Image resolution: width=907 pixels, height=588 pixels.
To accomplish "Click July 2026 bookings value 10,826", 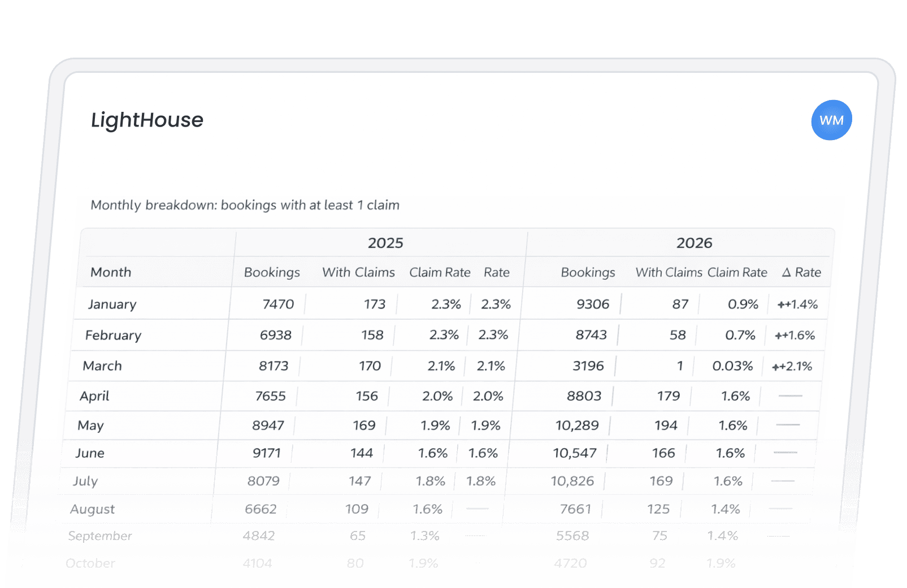I will [x=572, y=481].
